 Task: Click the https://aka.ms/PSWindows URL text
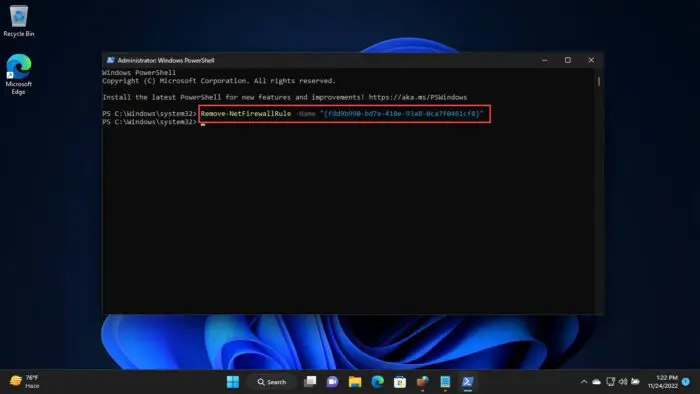[418, 97]
